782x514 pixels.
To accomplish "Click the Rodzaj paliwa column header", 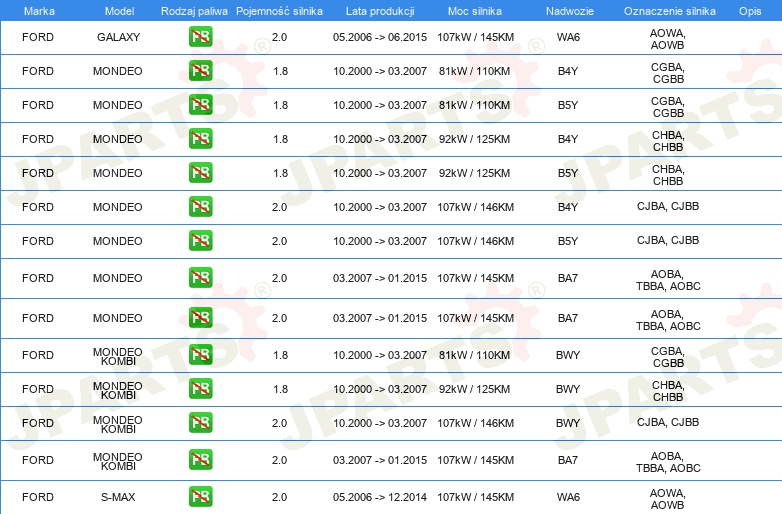I will coord(194,11).
